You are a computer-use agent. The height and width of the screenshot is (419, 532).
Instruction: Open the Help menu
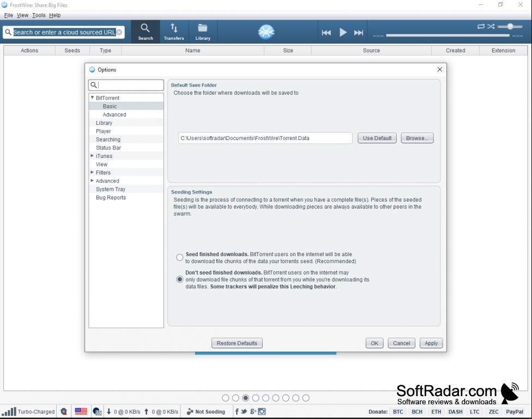(55, 15)
